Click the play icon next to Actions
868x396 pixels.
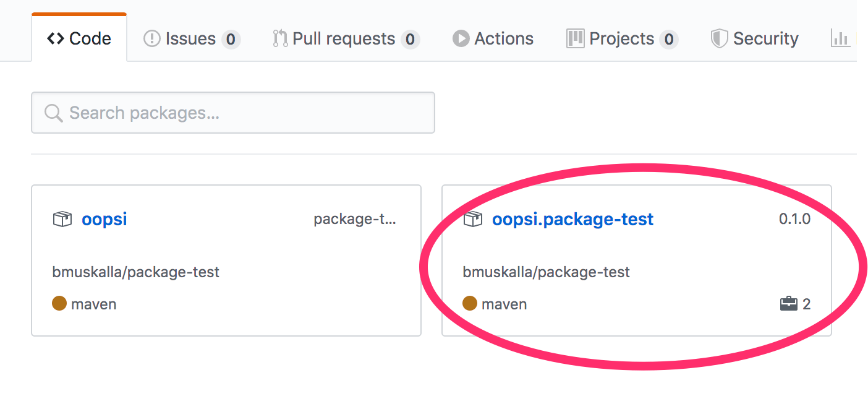tap(460, 38)
